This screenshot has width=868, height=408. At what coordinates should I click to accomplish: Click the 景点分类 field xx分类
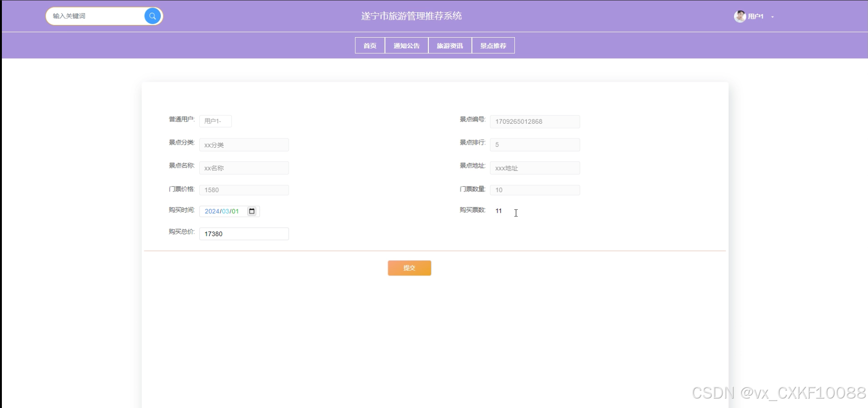click(x=244, y=145)
